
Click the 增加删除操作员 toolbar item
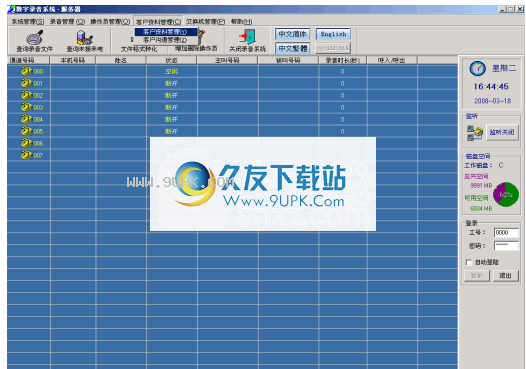(x=196, y=49)
